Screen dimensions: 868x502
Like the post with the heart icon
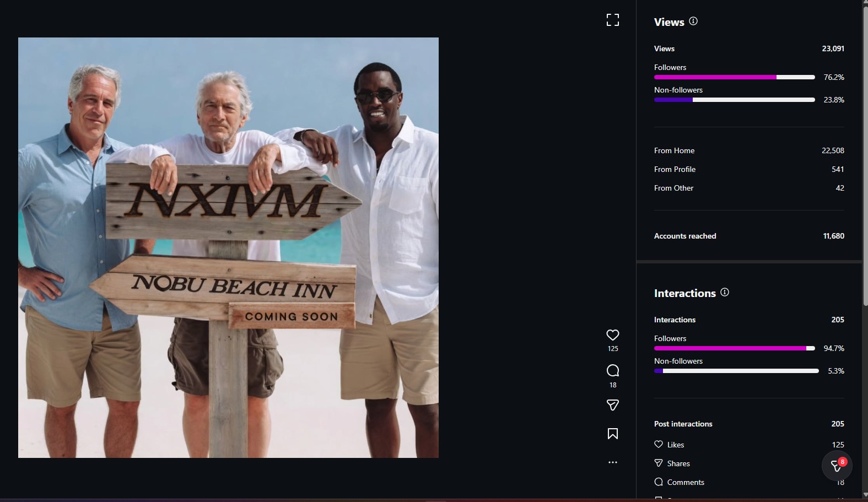point(612,334)
